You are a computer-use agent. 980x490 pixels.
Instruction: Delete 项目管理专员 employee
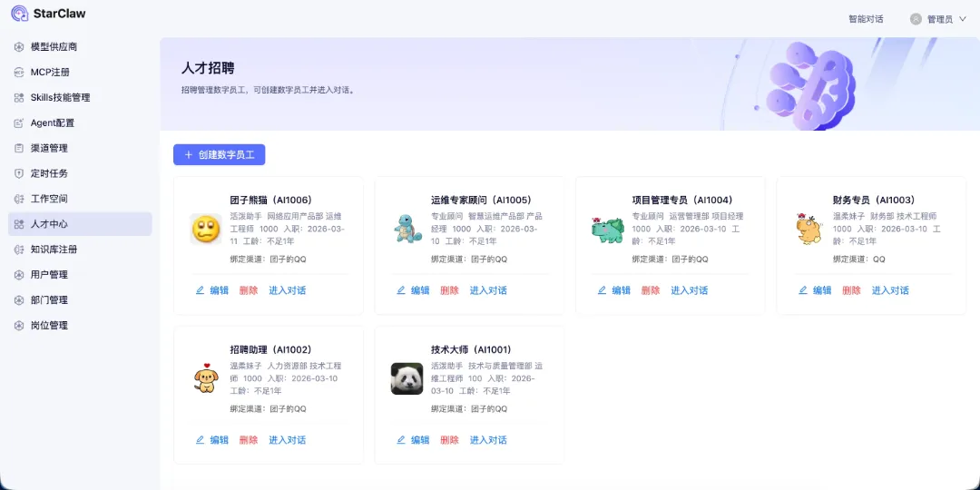(x=651, y=290)
